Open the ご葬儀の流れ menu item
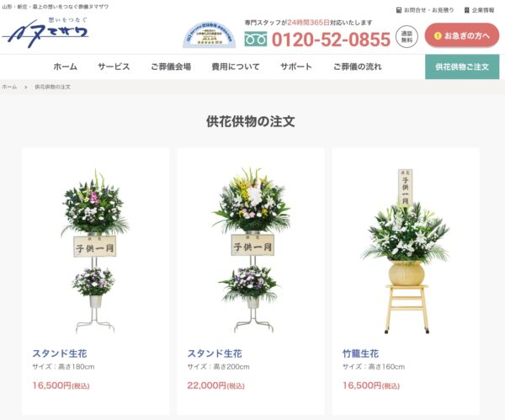The height and width of the screenshot is (420, 505). click(358, 66)
